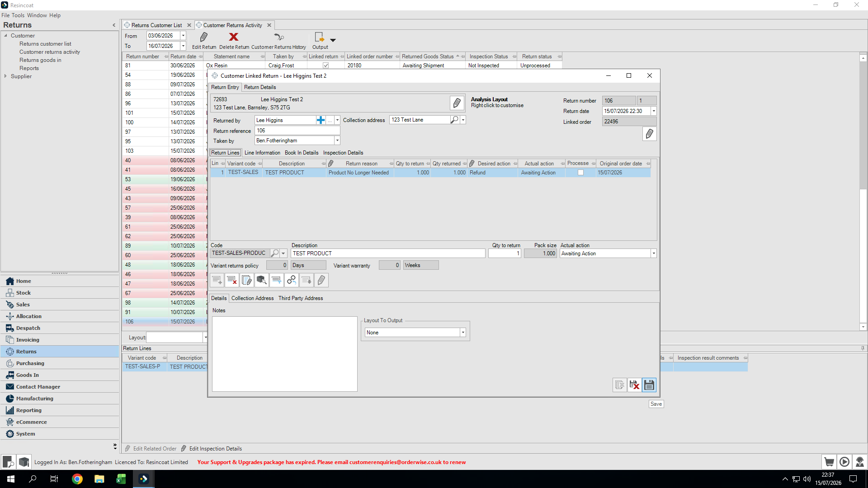Click the chain link icon in line toolbar
The height and width of the screenshot is (488, 868).
[x=292, y=281]
